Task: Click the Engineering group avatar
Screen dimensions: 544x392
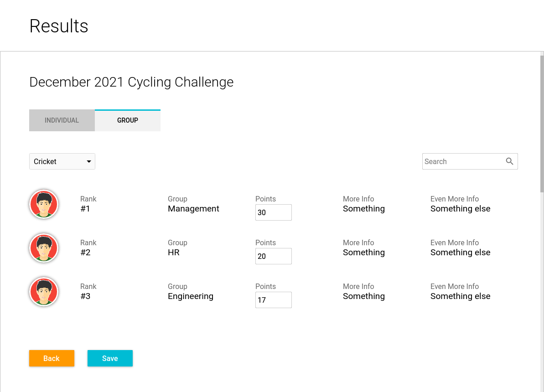Action: [44, 292]
